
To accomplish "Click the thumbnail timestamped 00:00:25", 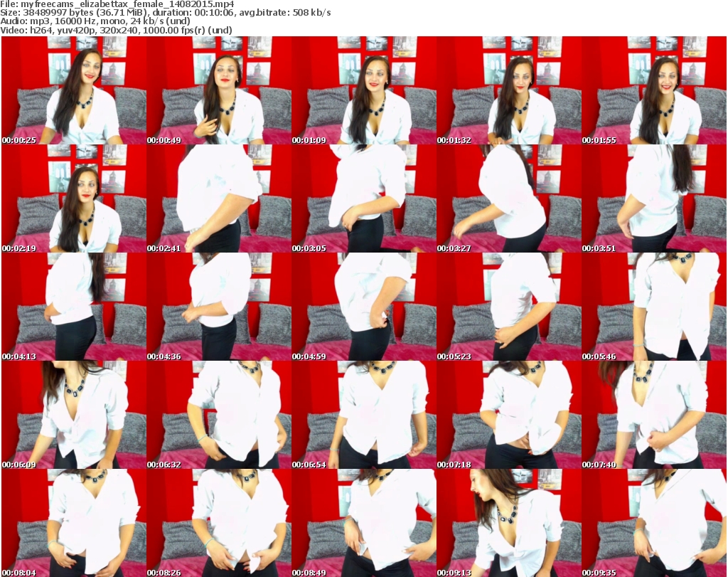I will point(74,90).
